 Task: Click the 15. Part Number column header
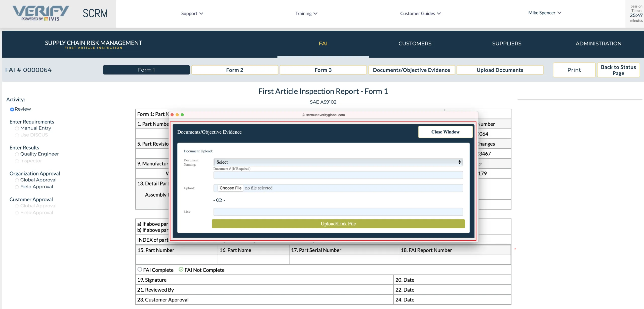point(177,250)
